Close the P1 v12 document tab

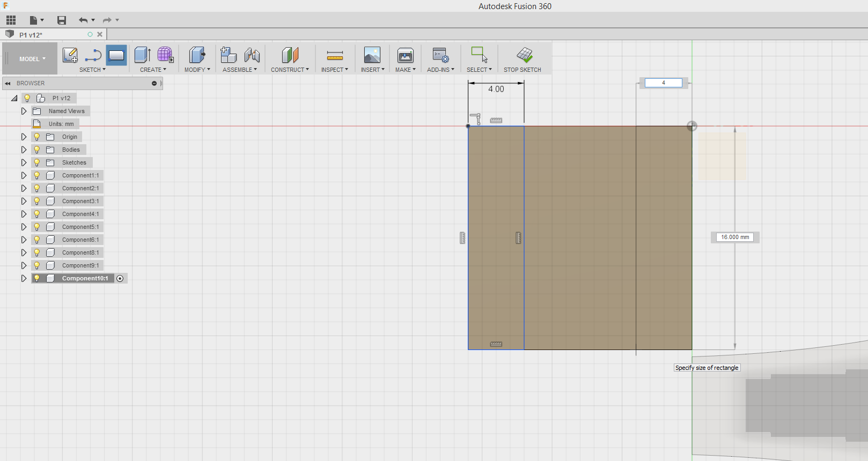click(100, 34)
